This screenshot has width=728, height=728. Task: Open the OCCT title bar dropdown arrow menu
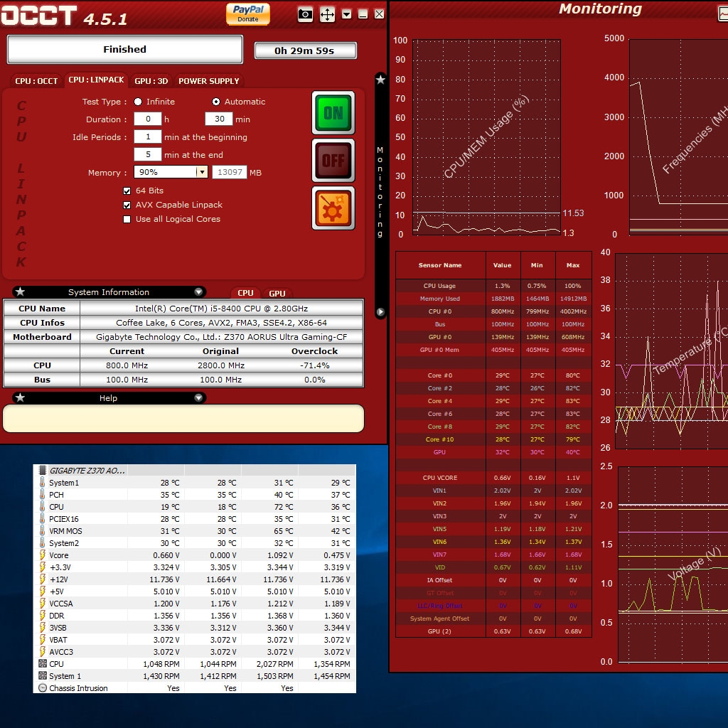click(x=346, y=14)
